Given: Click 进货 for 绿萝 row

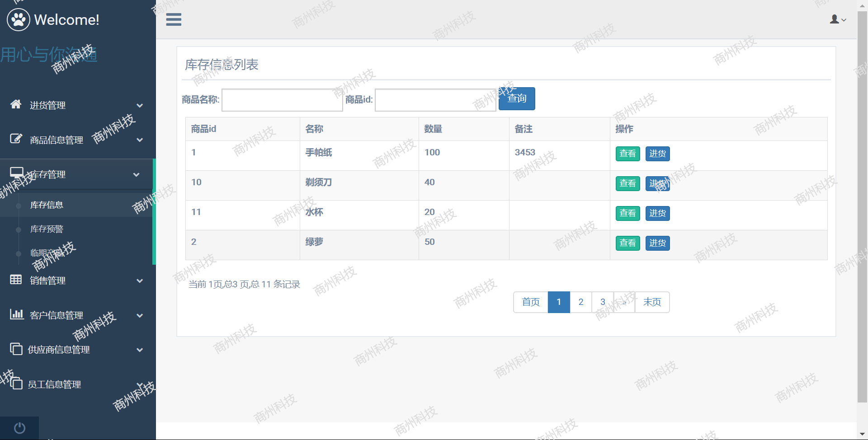Looking at the screenshot, I should [x=657, y=243].
